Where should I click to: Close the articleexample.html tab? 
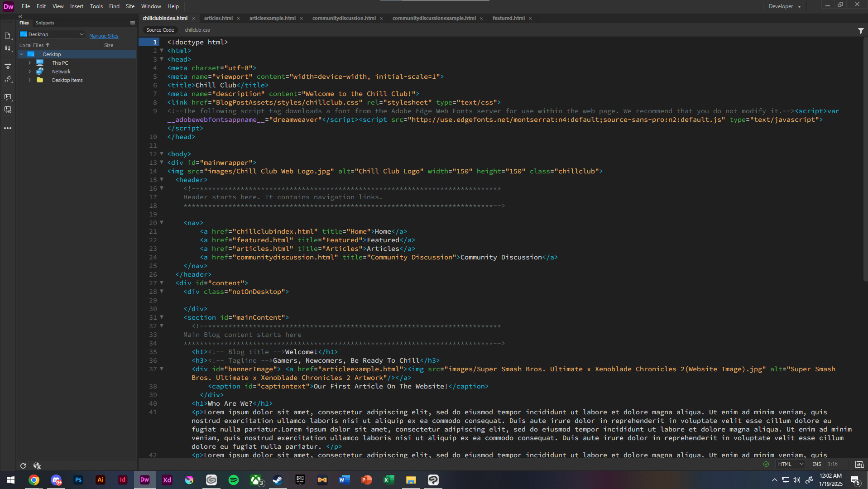pyautogui.click(x=301, y=19)
